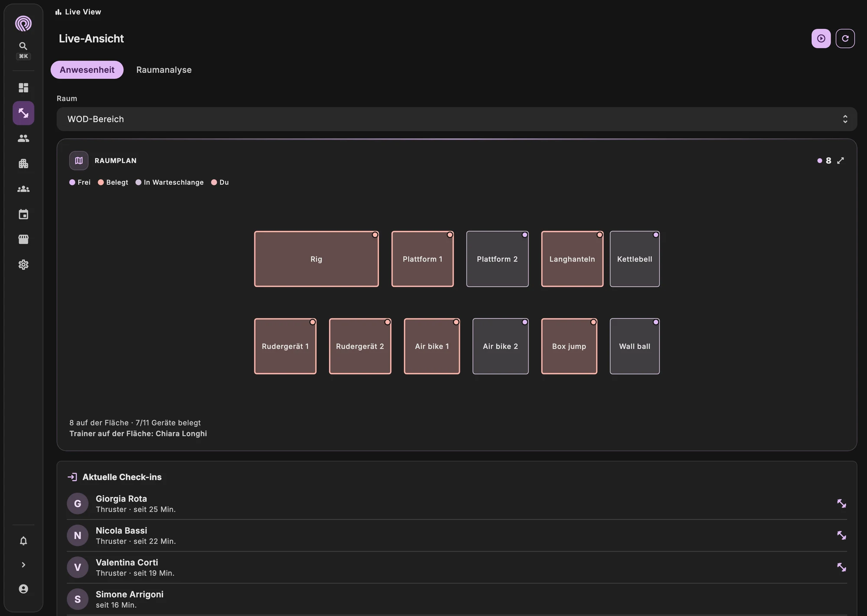This screenshot has height=616, width=867.
Task: Open the user profile icon
Action: (23, 589)
